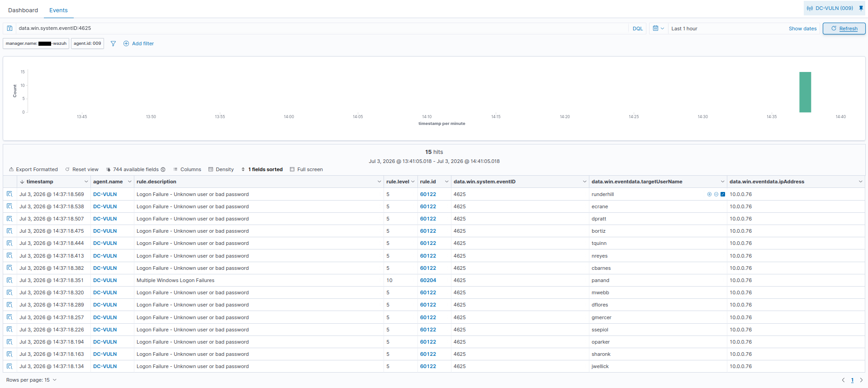The width and height of the screenshot is (868, 388).
Task: Open the saved queries icon beside search bar
Action: [9, 28]
